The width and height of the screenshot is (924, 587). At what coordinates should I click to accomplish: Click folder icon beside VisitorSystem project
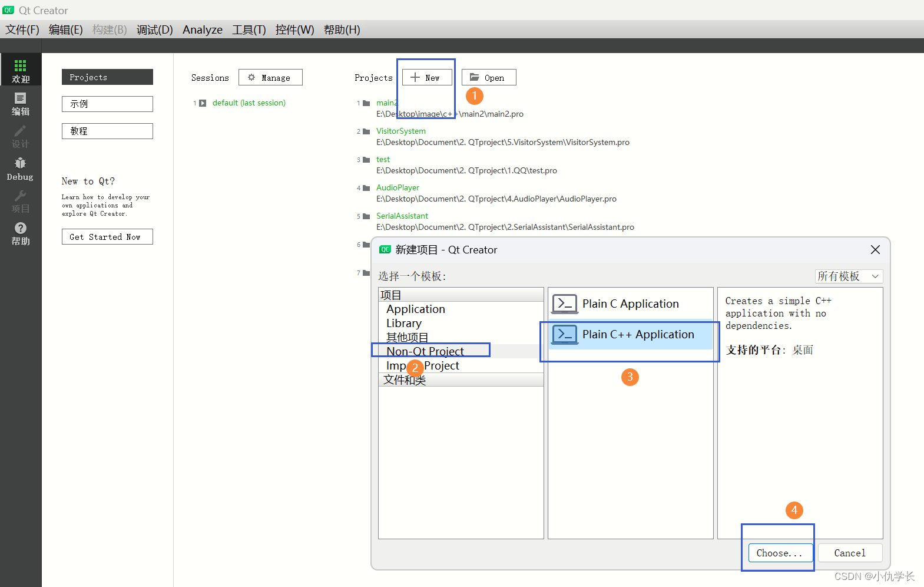[366, 131]
